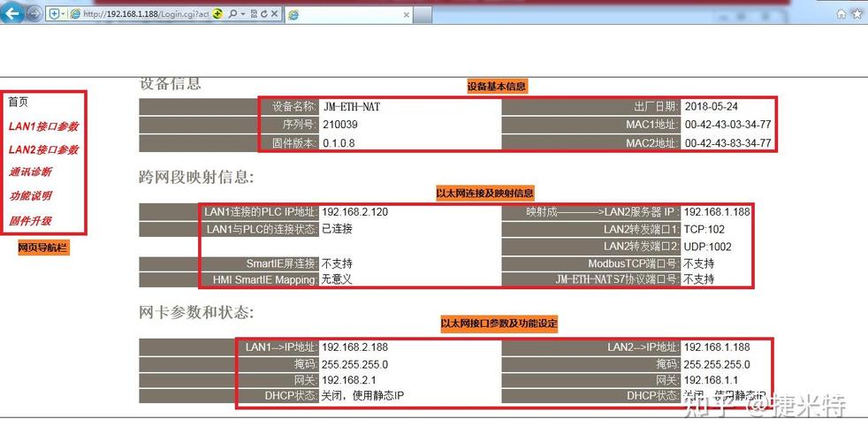Open the LAN1接口参数 page
Viewport: 868px width, 442px height.
(x=43, y=126)
